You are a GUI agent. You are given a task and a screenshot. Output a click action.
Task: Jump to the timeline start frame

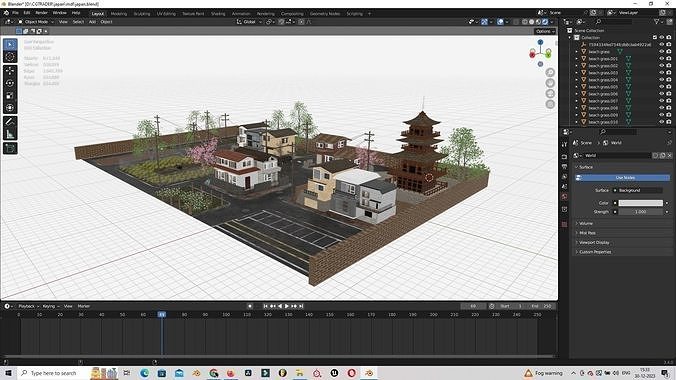pos(266,306)
